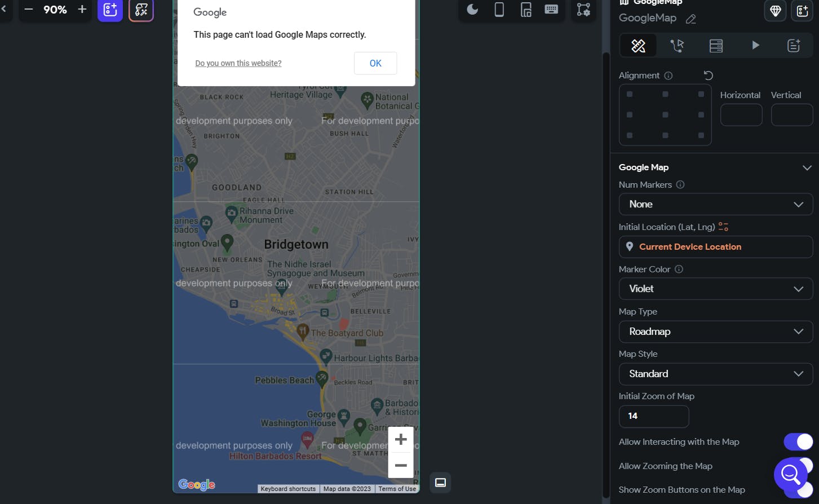
Task: Show the Marker Color info icon
Action: [x=679, y=269]
